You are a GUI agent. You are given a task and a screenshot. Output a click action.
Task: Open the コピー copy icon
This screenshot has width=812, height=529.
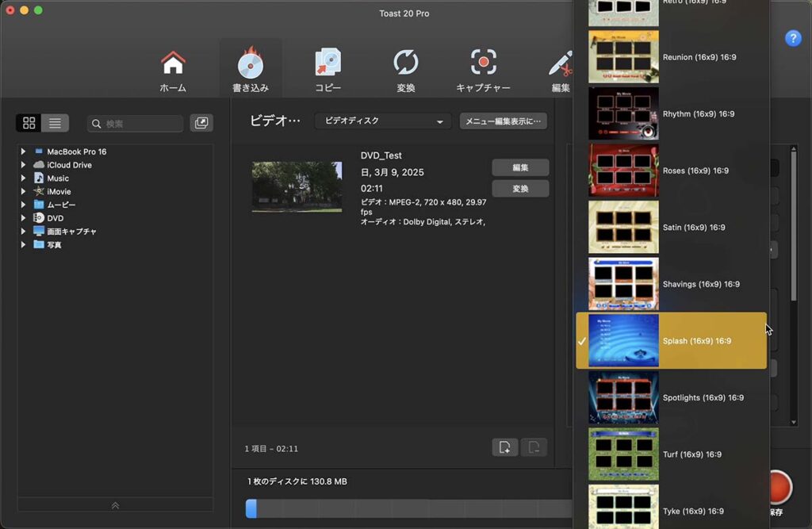[327, 71]
